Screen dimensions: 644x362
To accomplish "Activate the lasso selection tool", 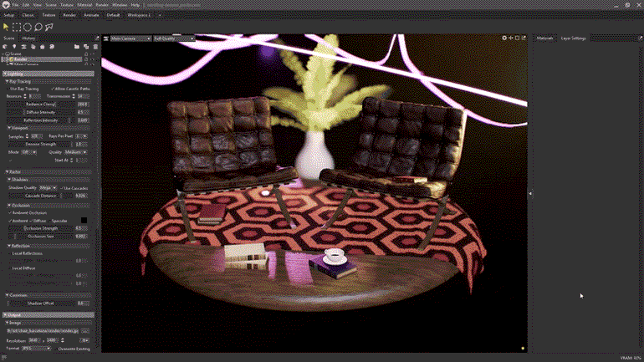I will point(38,27).
